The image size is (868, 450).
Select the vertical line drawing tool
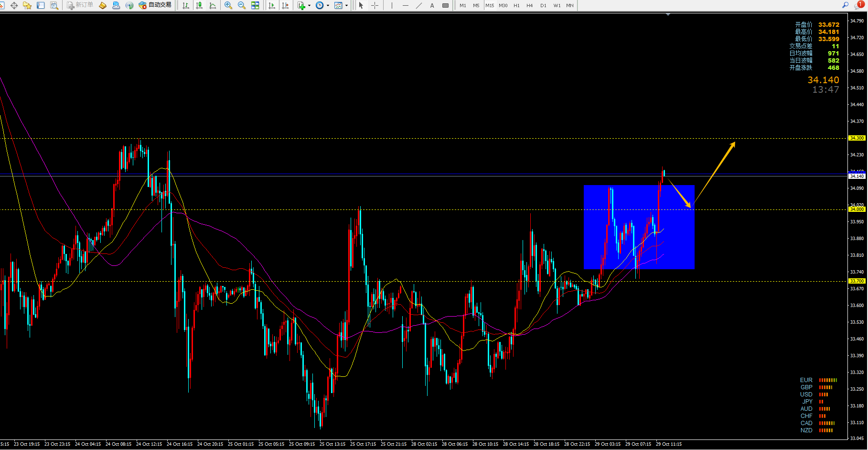coord(392,5)
